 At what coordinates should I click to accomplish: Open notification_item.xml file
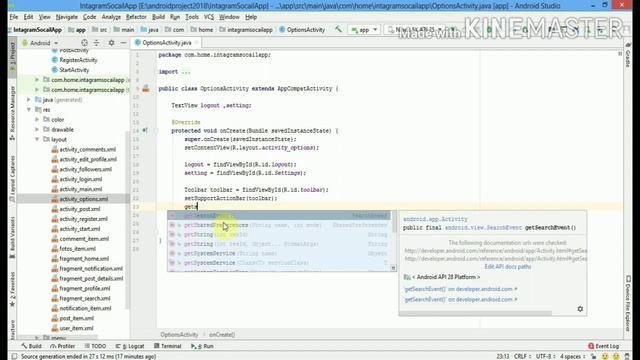[x=85, y=308]
